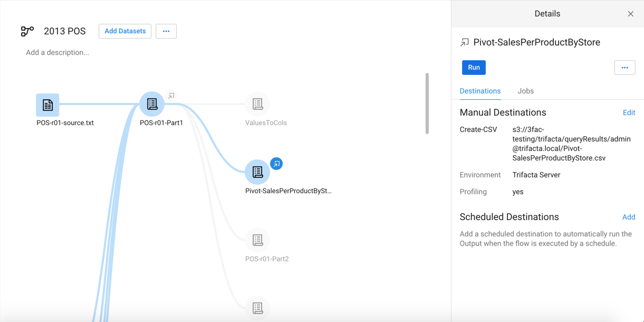Click the Add a description placeholder
This screenshot has height=322, width=644.
[57, 52]
